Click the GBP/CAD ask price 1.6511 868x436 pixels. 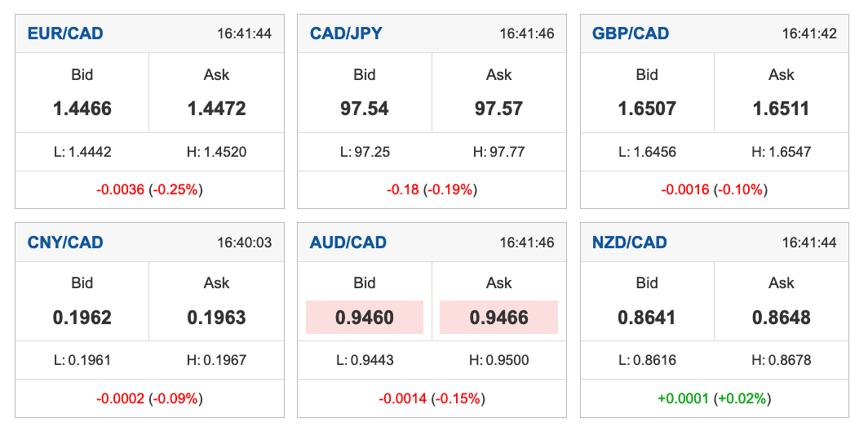point(781,109)
